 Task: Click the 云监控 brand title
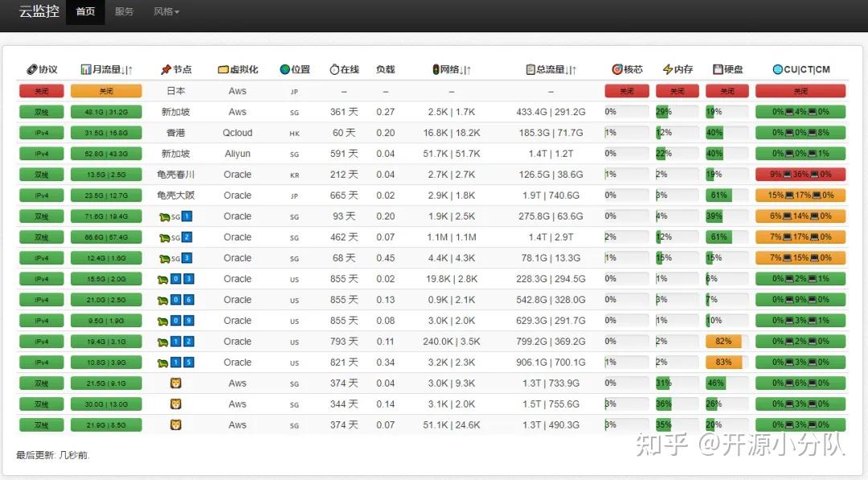pyautogui.click(x=38, y=11)
